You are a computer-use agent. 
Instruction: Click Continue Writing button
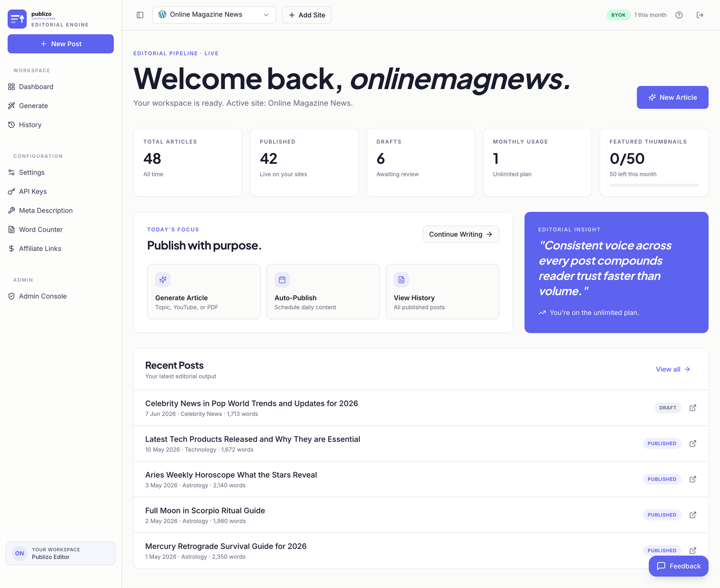(x=461, y=234)
